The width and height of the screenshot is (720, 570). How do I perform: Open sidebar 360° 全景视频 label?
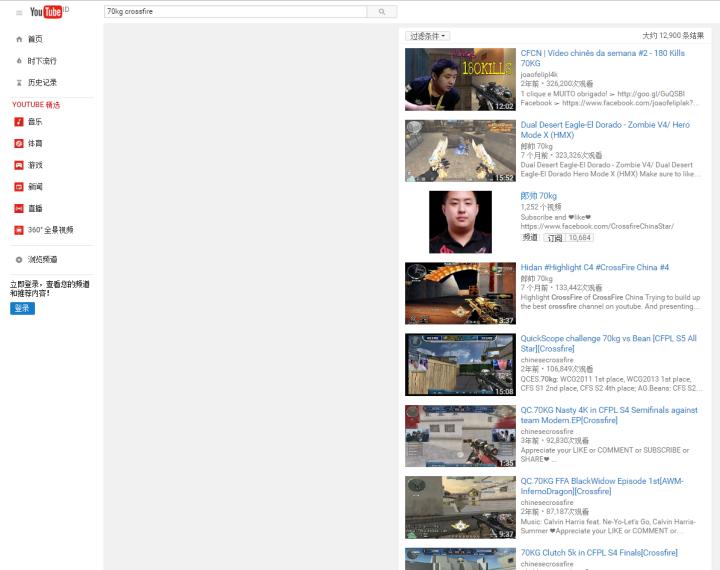51,230
